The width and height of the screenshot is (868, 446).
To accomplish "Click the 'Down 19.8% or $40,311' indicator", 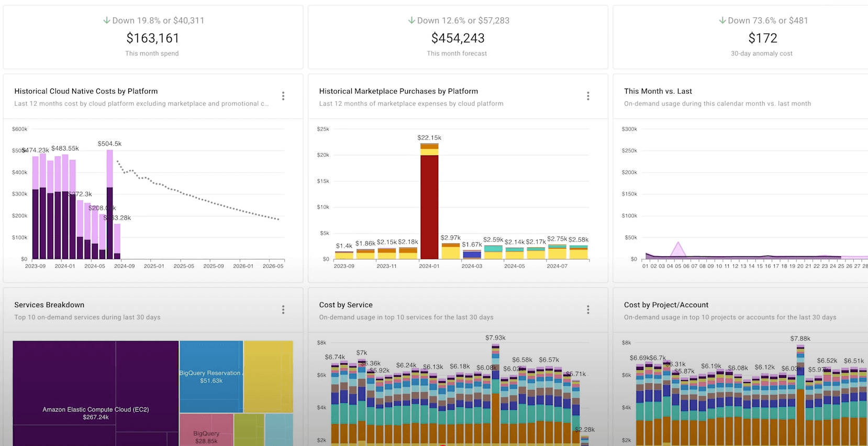I will tap(153, 20).
